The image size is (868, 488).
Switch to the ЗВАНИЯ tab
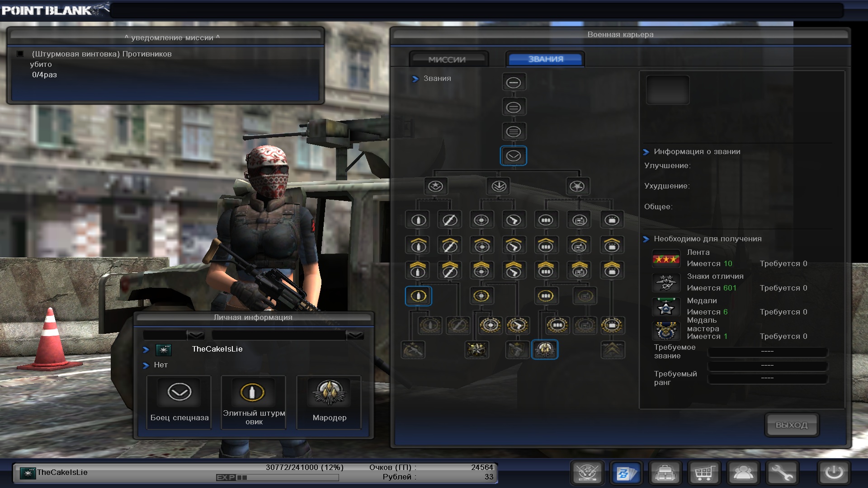(546, 59)
